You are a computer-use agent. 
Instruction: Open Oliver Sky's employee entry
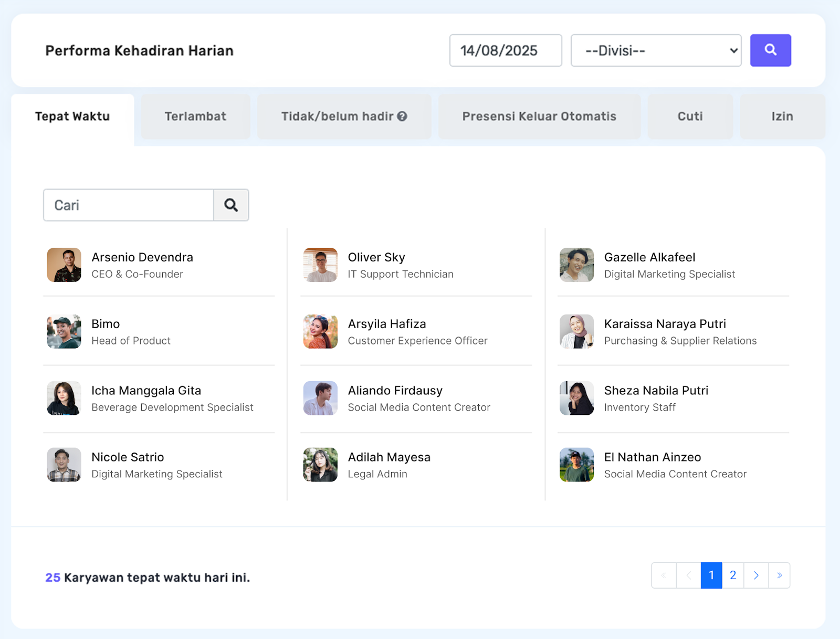click(x=376, y=258)
